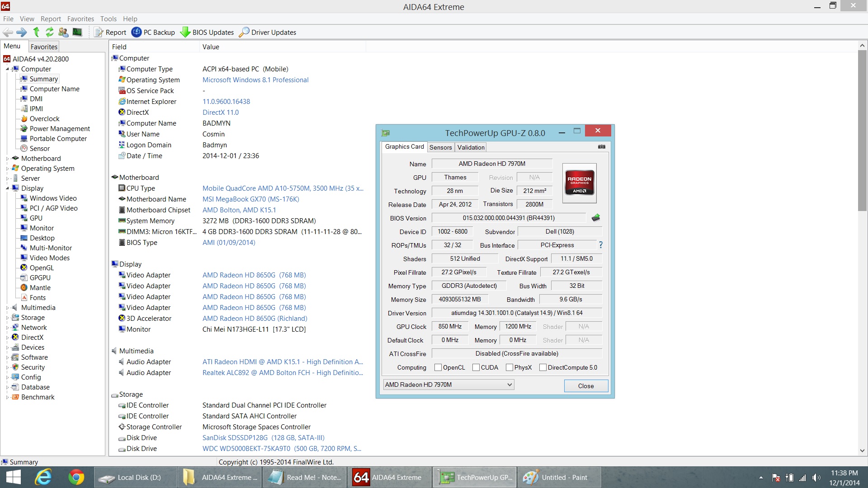Click the Forward arrow in AIDA64 toolbar
Screen dimensions: 868x488
coord(21,32)
